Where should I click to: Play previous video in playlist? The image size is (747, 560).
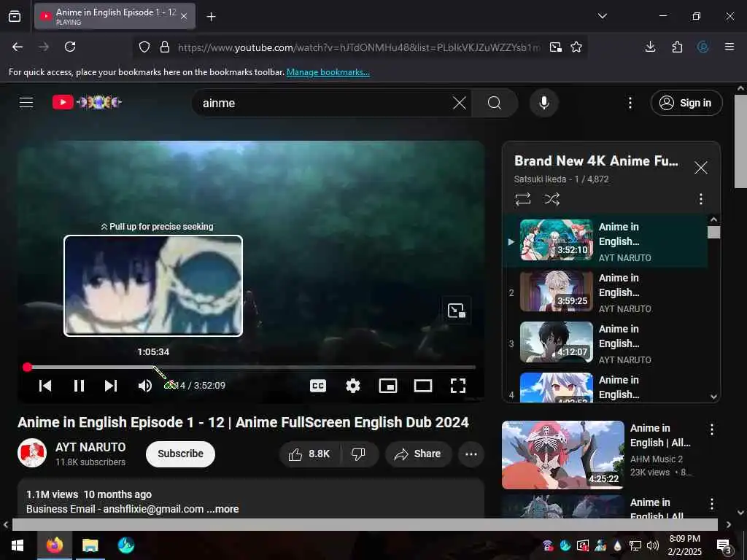[45, 386]
